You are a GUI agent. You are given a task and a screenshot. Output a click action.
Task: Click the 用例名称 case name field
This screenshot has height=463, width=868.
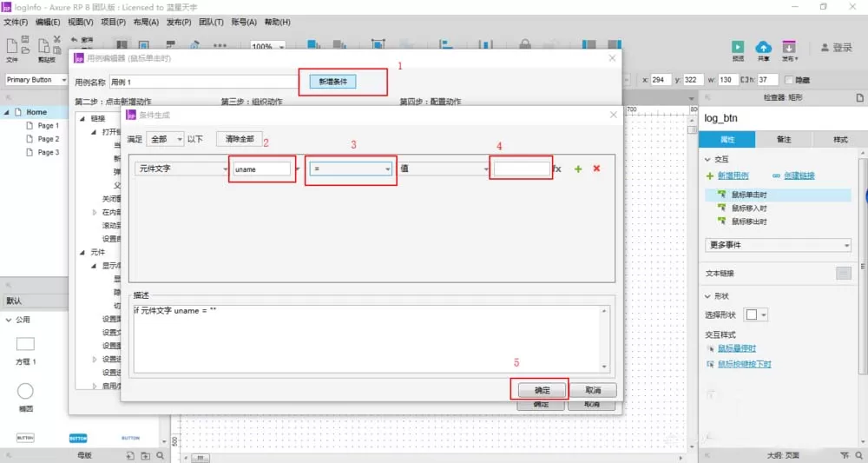[x=203, y=82]
